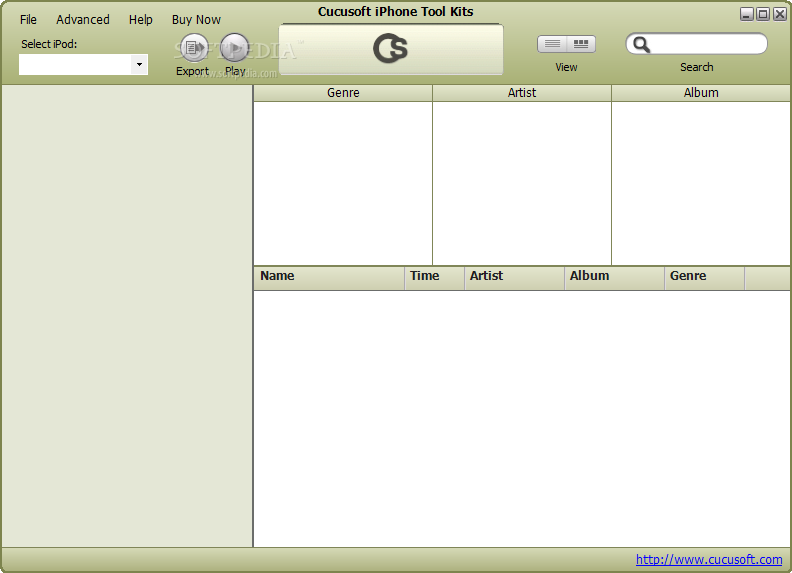This screenshot has width=792, height=573.
Task: Open the Buy Now menu
Action: (196, 20)
